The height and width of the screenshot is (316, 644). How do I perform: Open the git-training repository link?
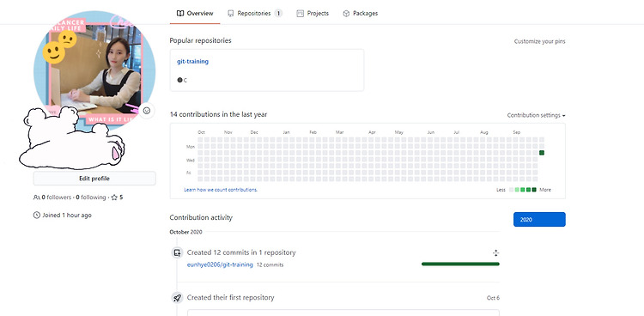pos(192,61)
